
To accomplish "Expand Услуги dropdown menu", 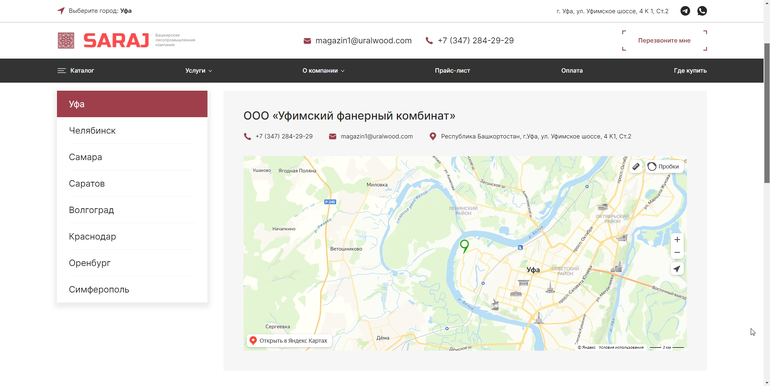I will click(x=198, y=71).
